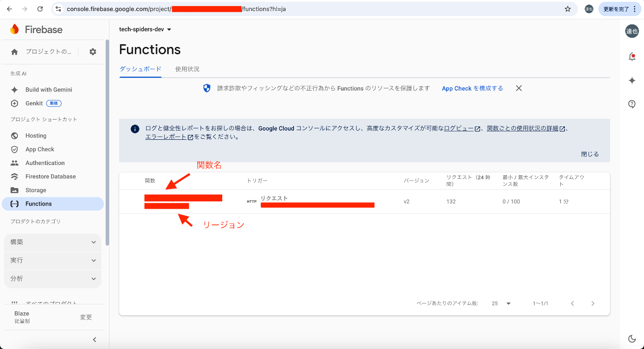Click the Genkit 新規 badge
Screen dimensions: 644x349
[x=54, y=103]
